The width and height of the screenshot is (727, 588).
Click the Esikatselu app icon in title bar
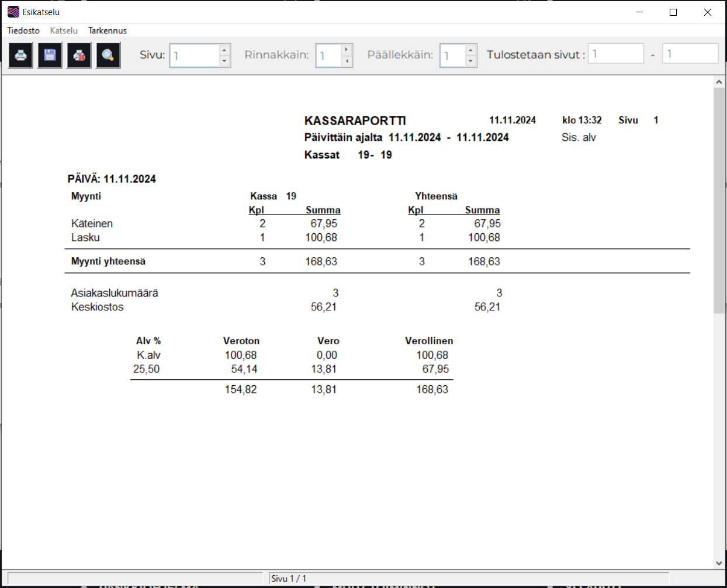coord(13,12)
